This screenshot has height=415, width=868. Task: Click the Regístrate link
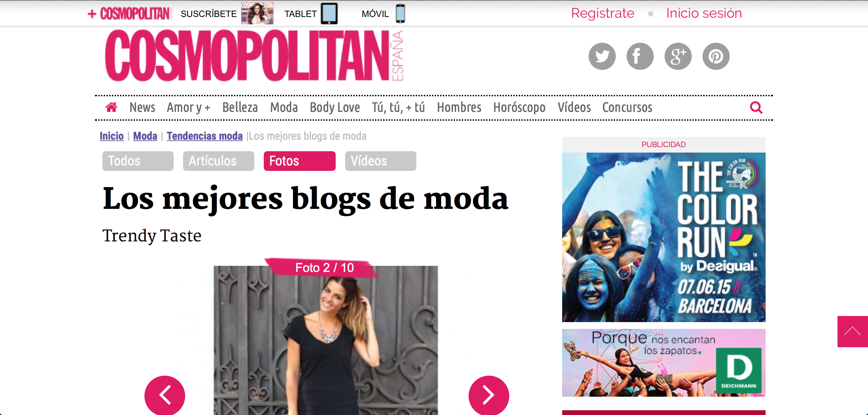(603, 13)
